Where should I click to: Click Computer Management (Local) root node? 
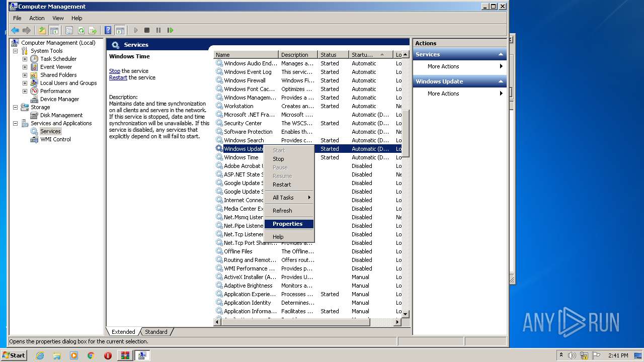[58, 43]
